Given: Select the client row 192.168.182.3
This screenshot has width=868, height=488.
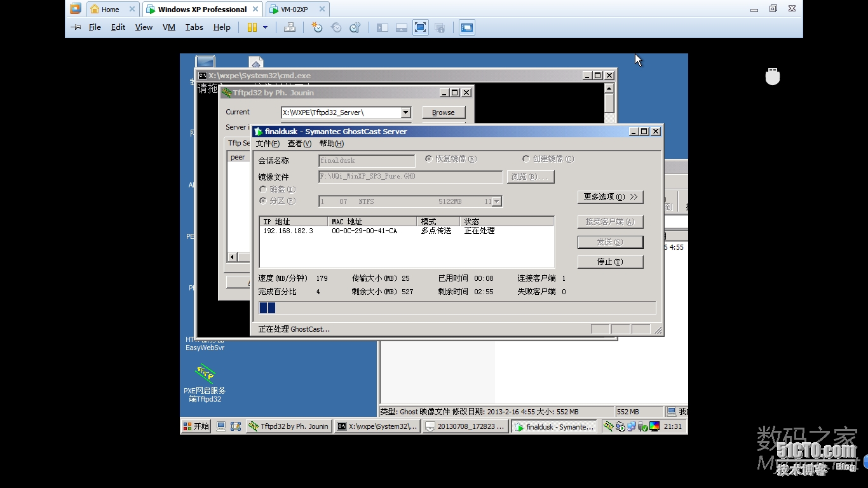Looking at the screenshot, I should coord(407,231).
